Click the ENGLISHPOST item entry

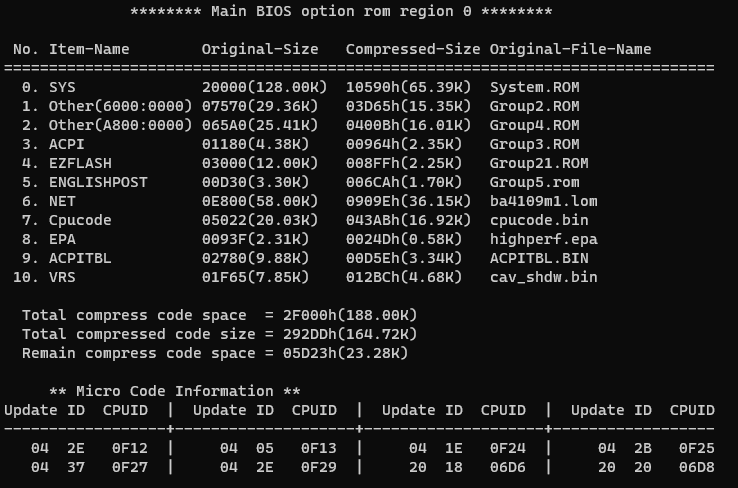pyautogui.click(x=98, y=182)
